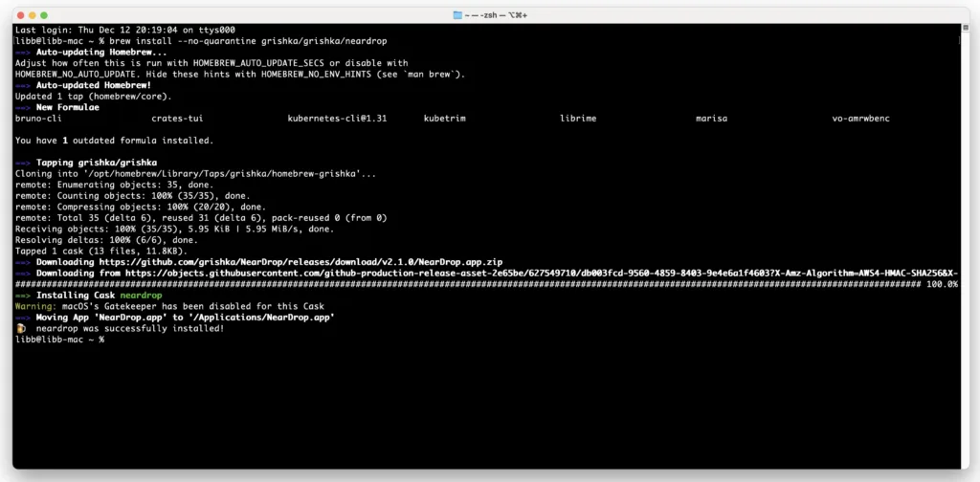
Task: Click the 'vo-amrwbenc' formula name
Action: 862,119
